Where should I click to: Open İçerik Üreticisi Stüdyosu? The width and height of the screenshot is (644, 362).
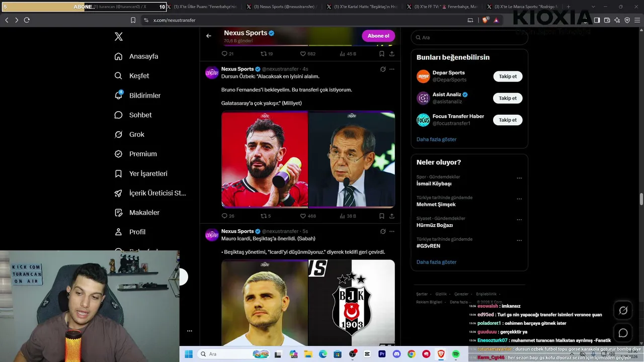tap(150, 193)
